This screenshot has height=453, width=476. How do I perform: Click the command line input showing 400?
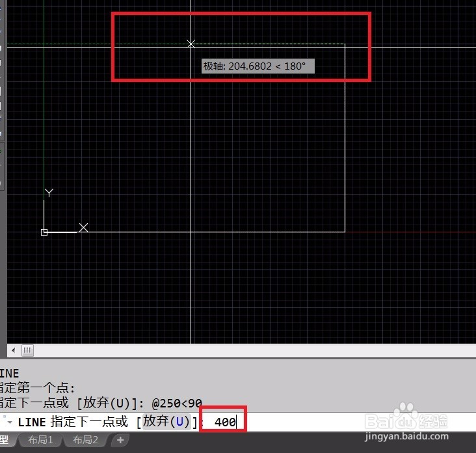pyautogui.click(x=224, y=422)
